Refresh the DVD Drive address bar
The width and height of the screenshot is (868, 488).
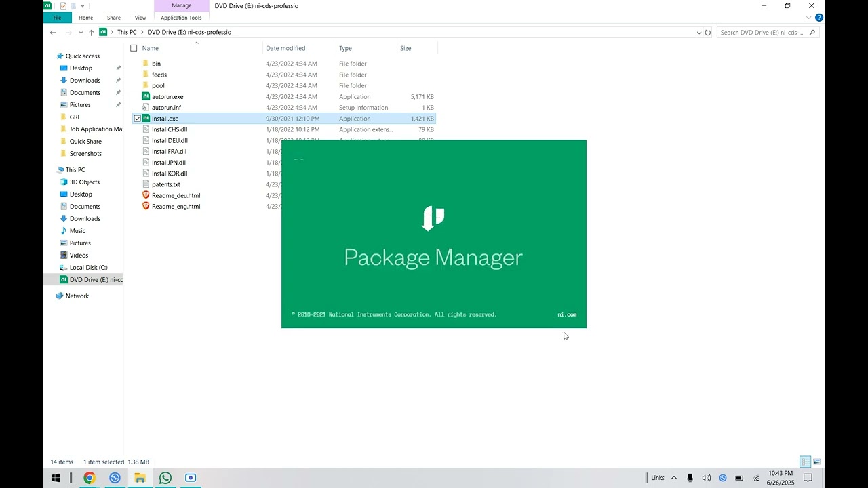pyautogui.click(x=707, y=32)
